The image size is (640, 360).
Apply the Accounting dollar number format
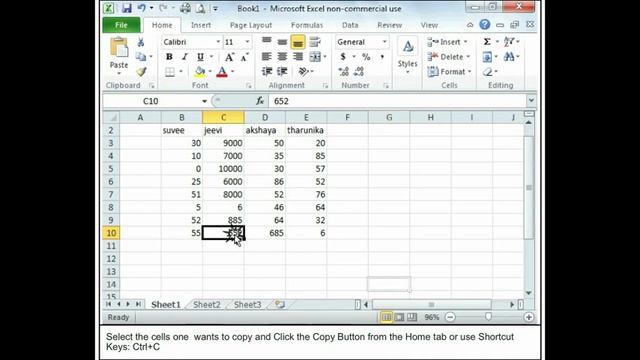point(343,57)
